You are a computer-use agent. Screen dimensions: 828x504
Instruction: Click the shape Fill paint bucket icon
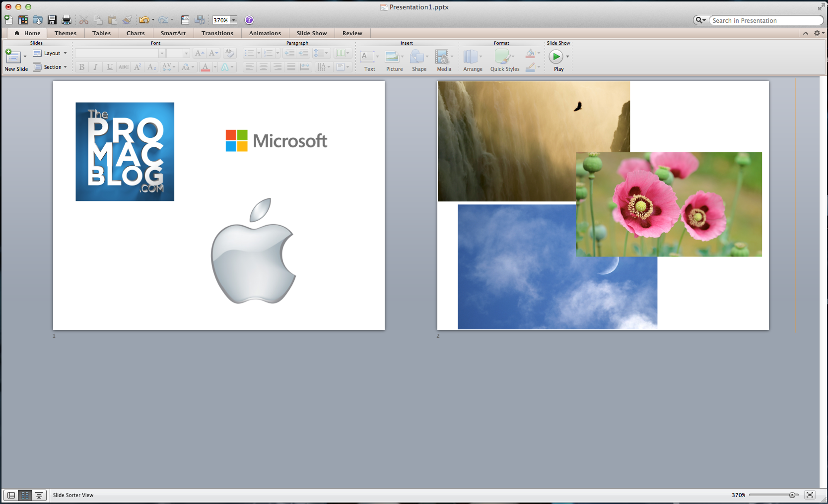point(530,53)
